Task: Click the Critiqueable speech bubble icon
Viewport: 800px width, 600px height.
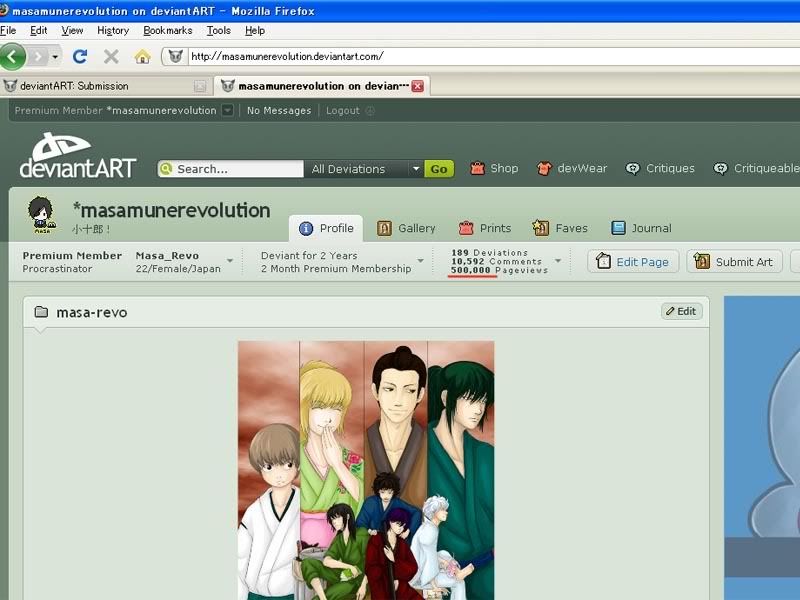Action: tap(720, 168)
